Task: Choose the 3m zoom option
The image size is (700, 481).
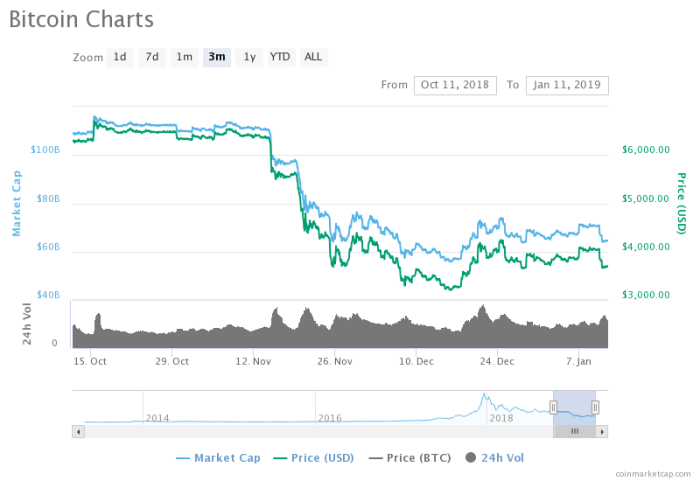Action: (216, 57)
